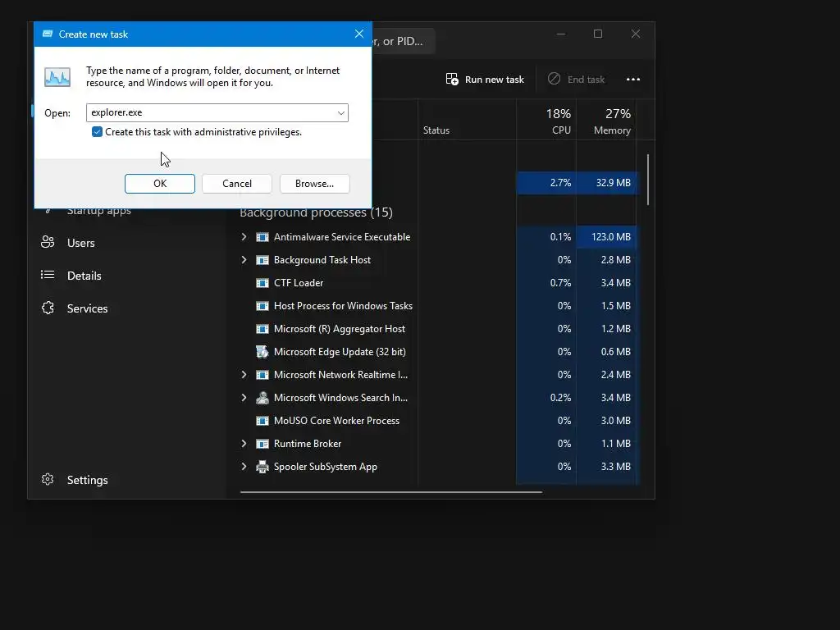Expand the Microsoft Network Realtime row
Viewport: 840px width, 630px height.
244,375
